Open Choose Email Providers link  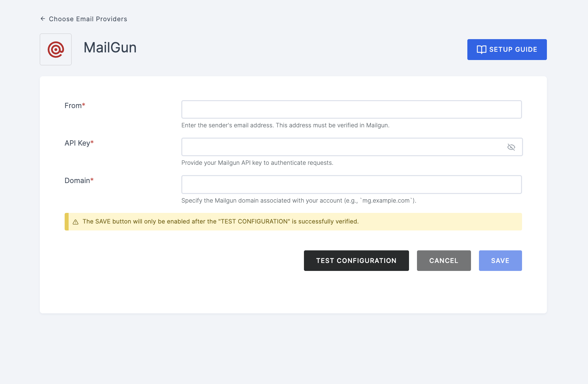[x=88, y=19]
